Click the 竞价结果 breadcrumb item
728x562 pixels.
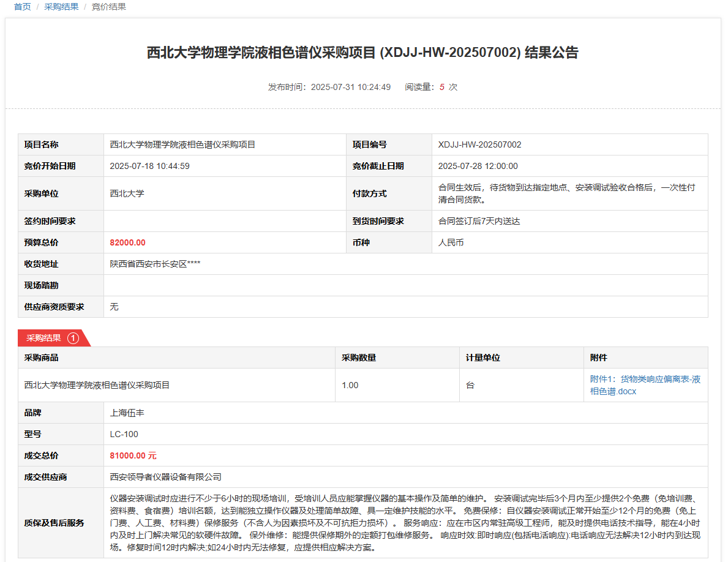109,7
